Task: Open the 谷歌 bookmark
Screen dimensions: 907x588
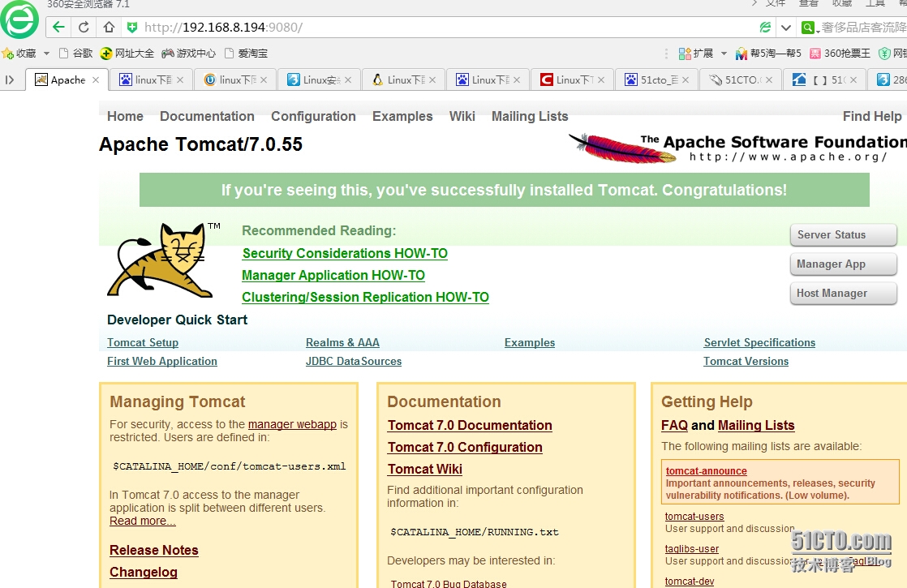Action: pos(75,54)
